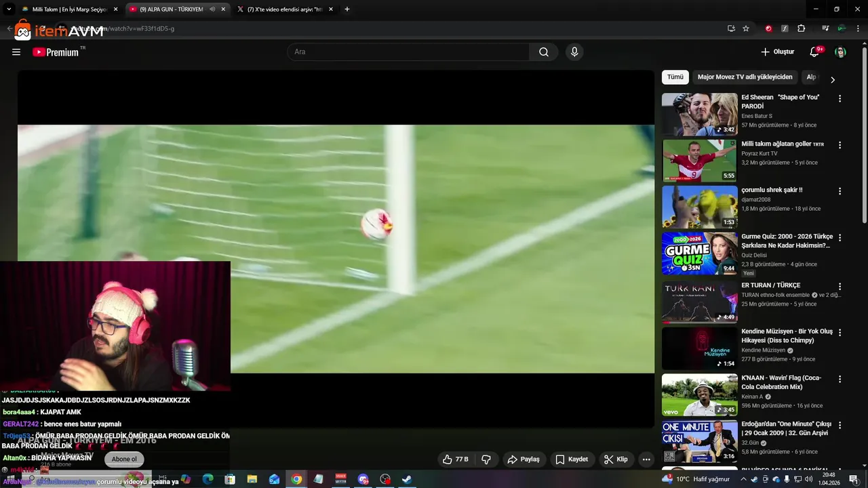Click the page vertical scrollbar
The height and width of the screenshot is (488, 868).
click(x=864, y=136)
